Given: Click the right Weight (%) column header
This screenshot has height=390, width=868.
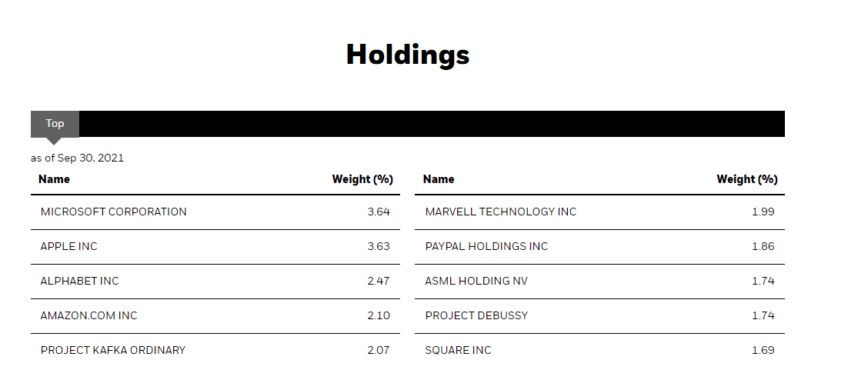Looking at the screenshot, I should click(747, 179).
